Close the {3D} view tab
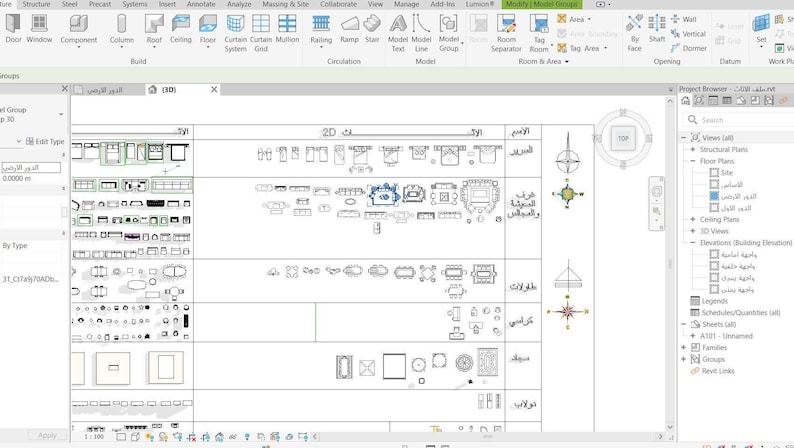The image size is (794, 448). (214, 90)
